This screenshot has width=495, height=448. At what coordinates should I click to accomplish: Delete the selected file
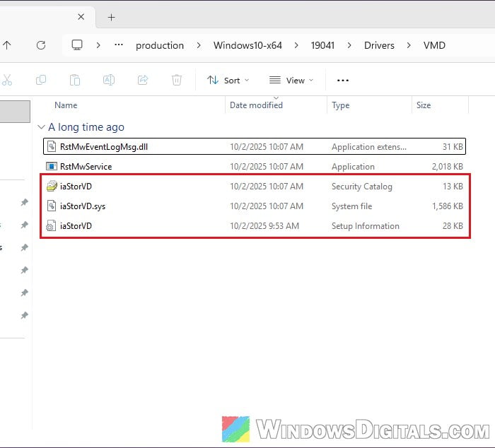coord(177,80)
